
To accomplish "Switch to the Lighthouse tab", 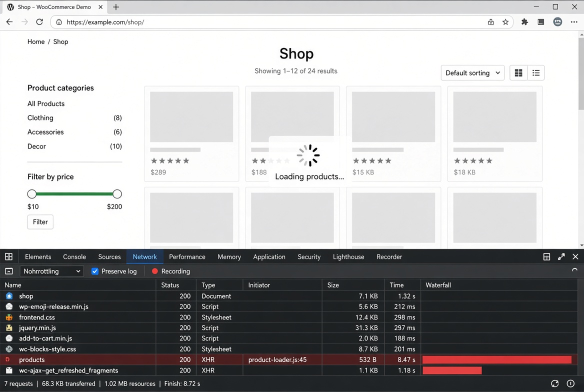I will point(348,256).
